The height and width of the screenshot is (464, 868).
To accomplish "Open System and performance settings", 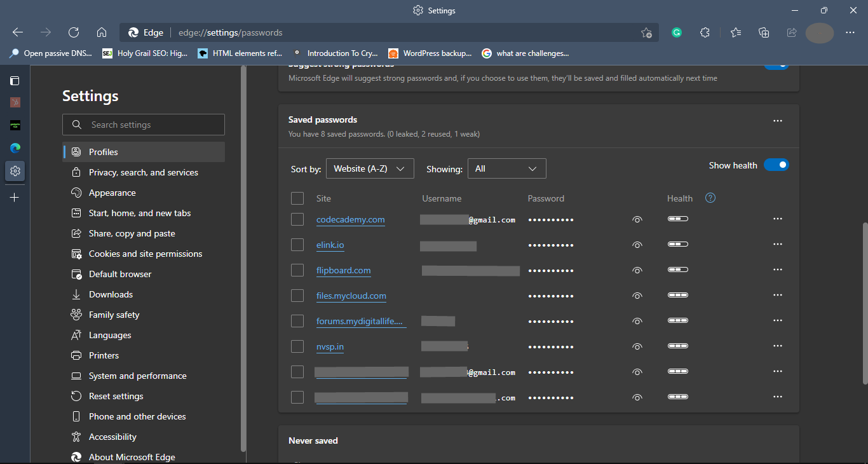I will [144, 376].
